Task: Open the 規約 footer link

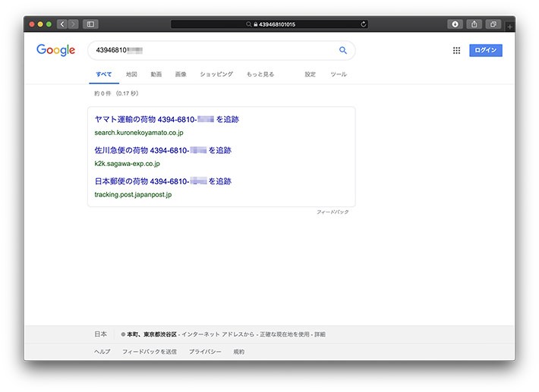Action: point(239,352)
